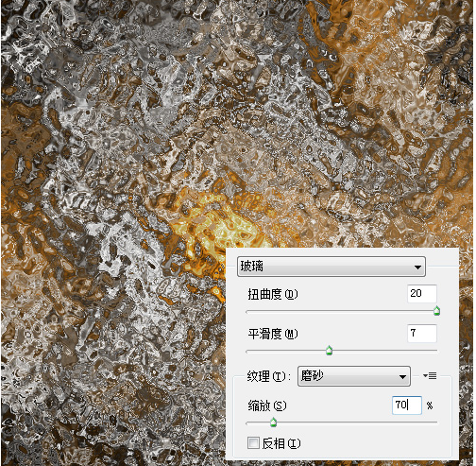Click the 平滑度 slider track left end
The height and width of the screenshot is (466, 476).
pos(248,351)
